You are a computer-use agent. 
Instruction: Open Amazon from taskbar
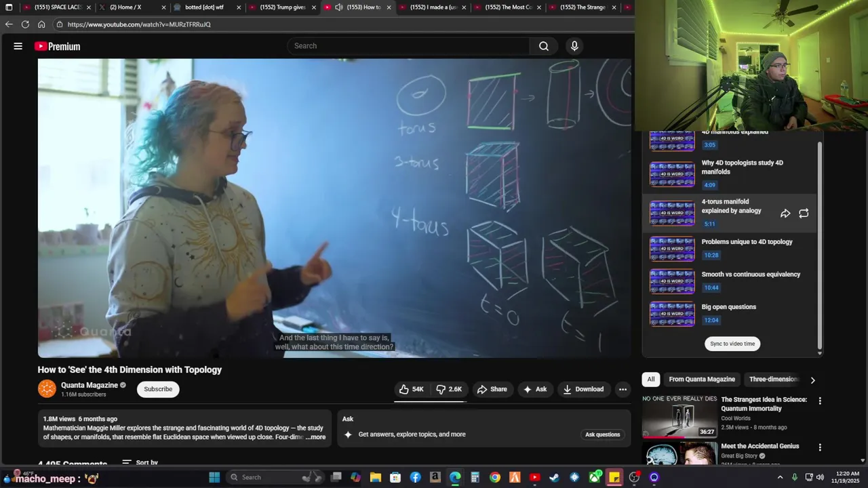(x=435, y=477)
